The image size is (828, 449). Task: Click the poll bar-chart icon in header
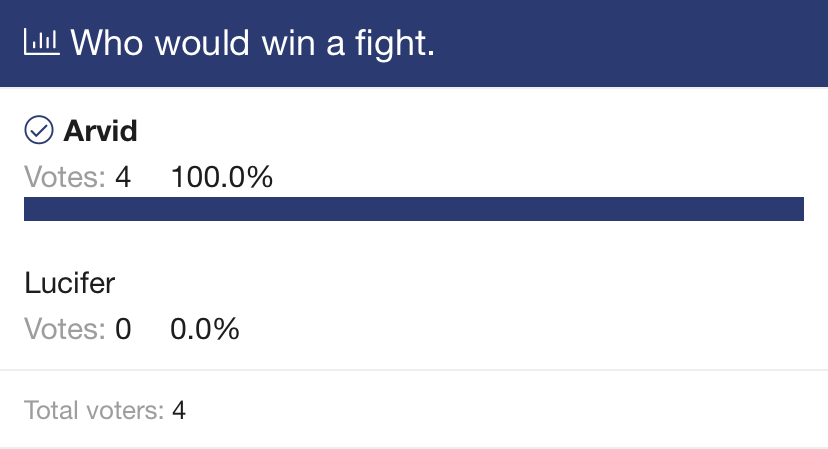[x=42, y=42]
